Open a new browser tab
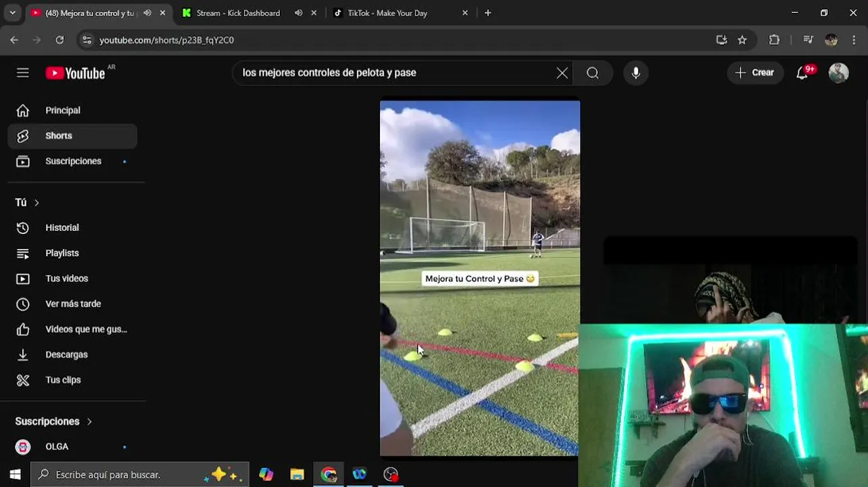 pos(488,13)
